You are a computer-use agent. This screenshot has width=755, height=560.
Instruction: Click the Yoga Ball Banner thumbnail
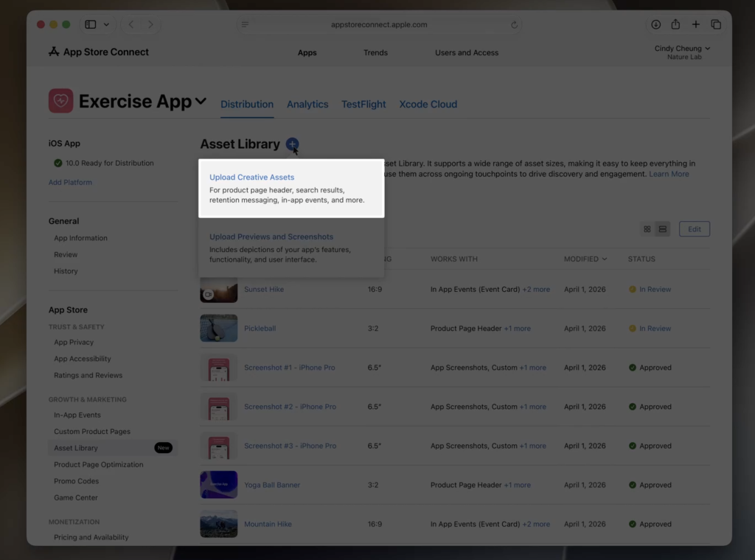point(218,484)
